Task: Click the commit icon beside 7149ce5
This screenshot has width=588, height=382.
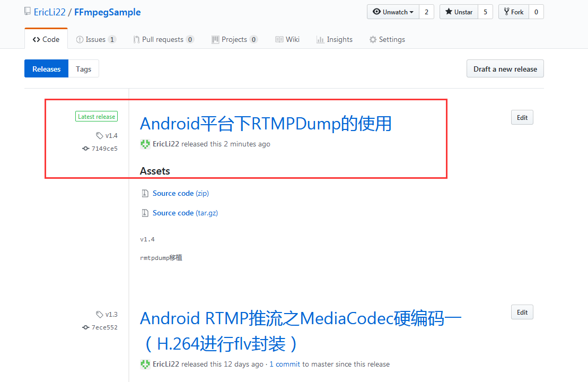Action: coord(85,149)
